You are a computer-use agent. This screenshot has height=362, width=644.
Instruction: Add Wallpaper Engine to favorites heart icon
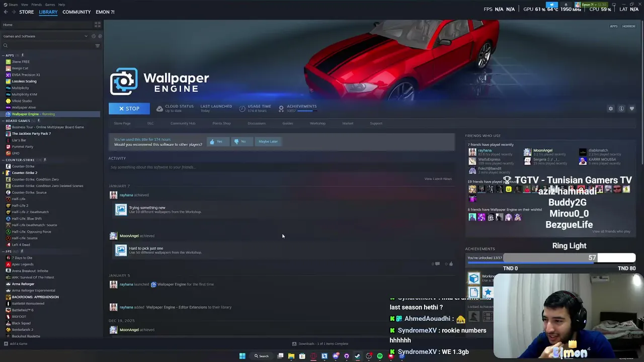tap(632, 109)
